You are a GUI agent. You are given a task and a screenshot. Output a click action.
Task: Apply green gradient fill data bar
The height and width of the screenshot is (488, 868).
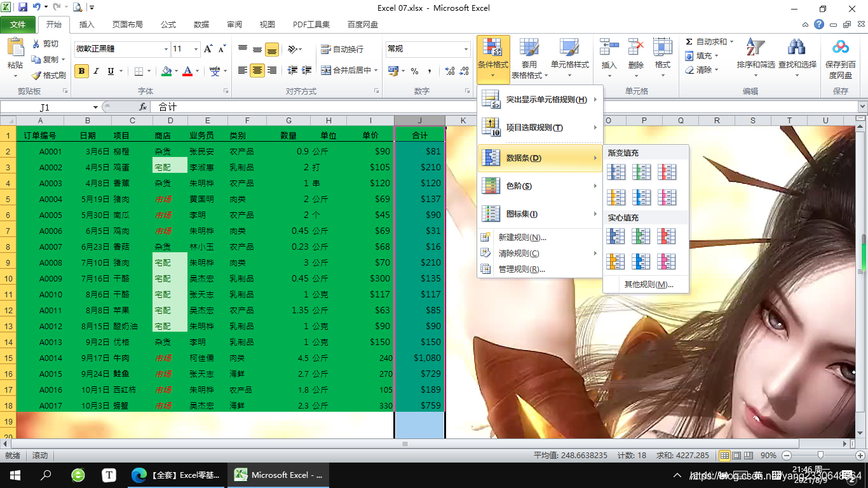(642, 172)
